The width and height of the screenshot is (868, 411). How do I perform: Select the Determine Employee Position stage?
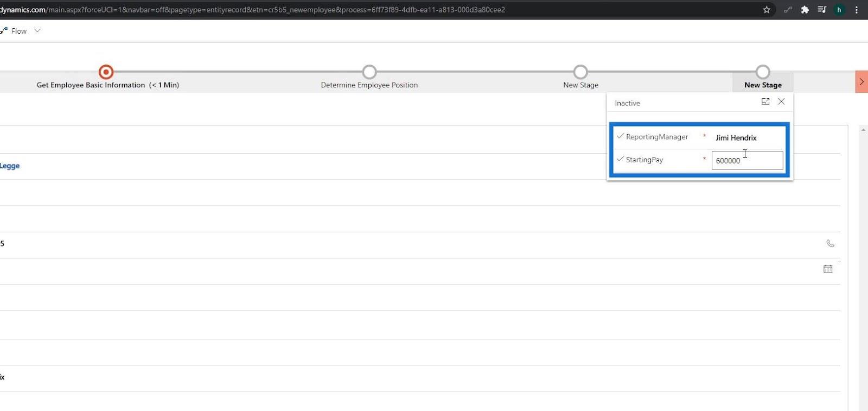(369, 85)
